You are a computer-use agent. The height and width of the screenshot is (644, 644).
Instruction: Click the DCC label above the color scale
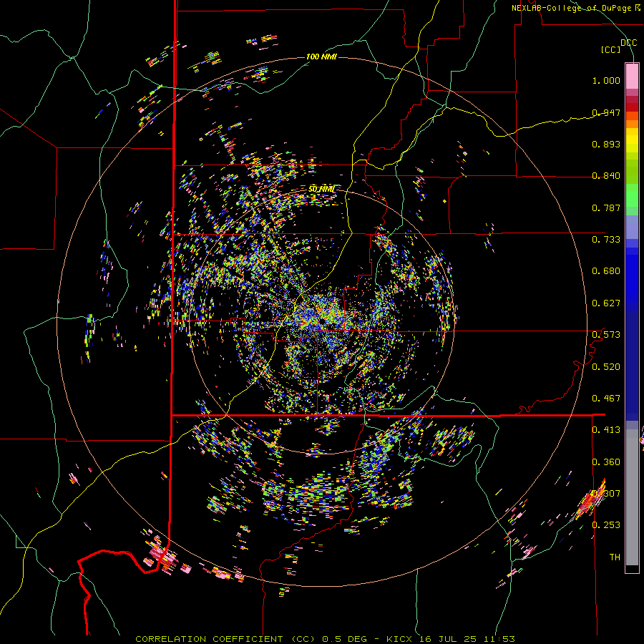click(628, 43)
